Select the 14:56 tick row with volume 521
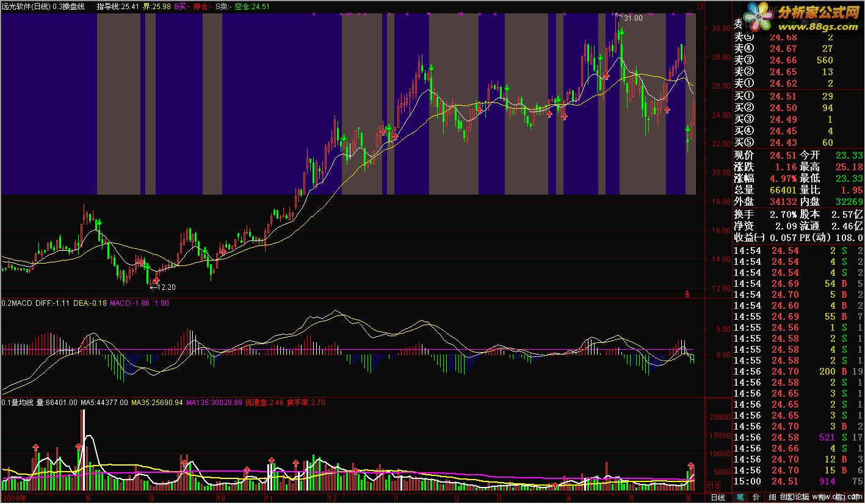 tap(798, 437)
